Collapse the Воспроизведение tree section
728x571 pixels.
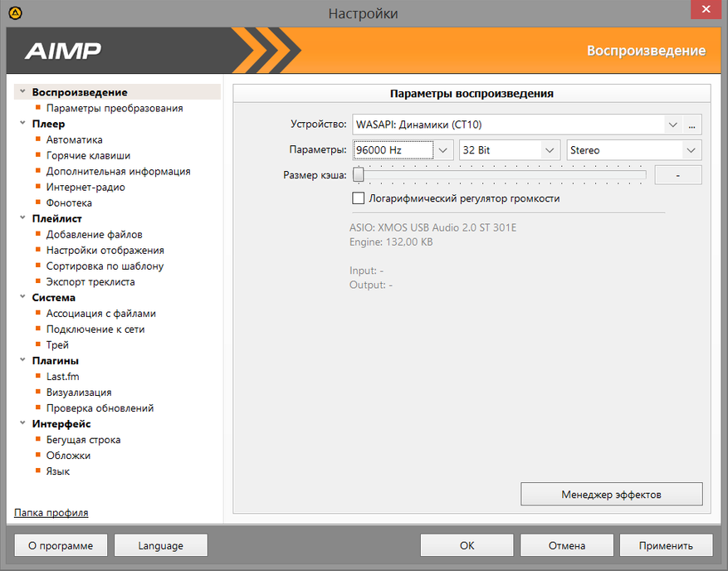point(22,92)
